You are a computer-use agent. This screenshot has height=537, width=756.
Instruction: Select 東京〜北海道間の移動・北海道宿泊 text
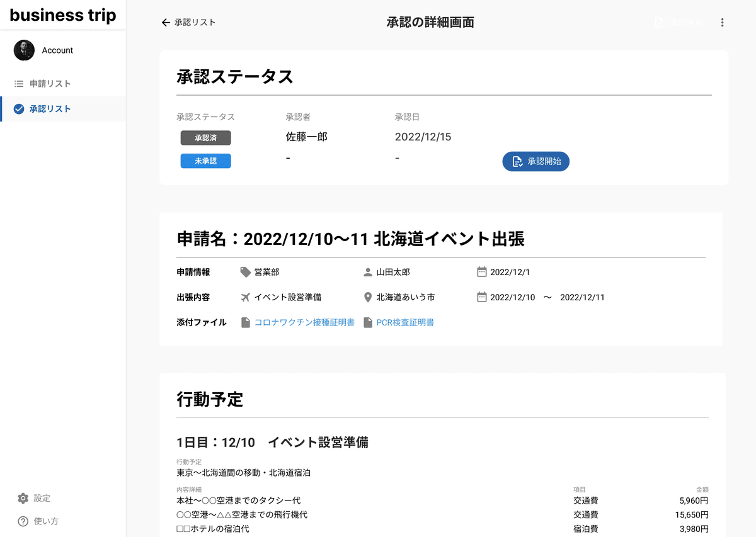(x=244, y=472)
